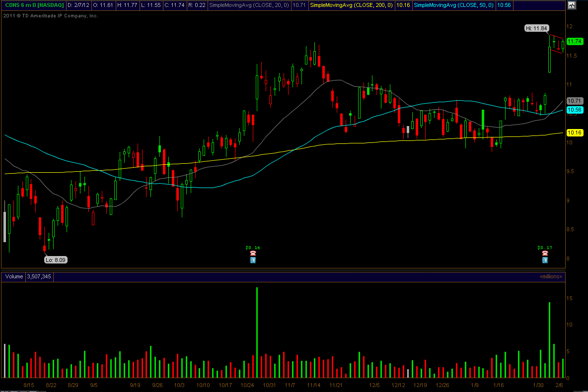Viewport: 588px width, 392px height.
Task: Click the 15 level on volume axis
Action: [569, 298]
